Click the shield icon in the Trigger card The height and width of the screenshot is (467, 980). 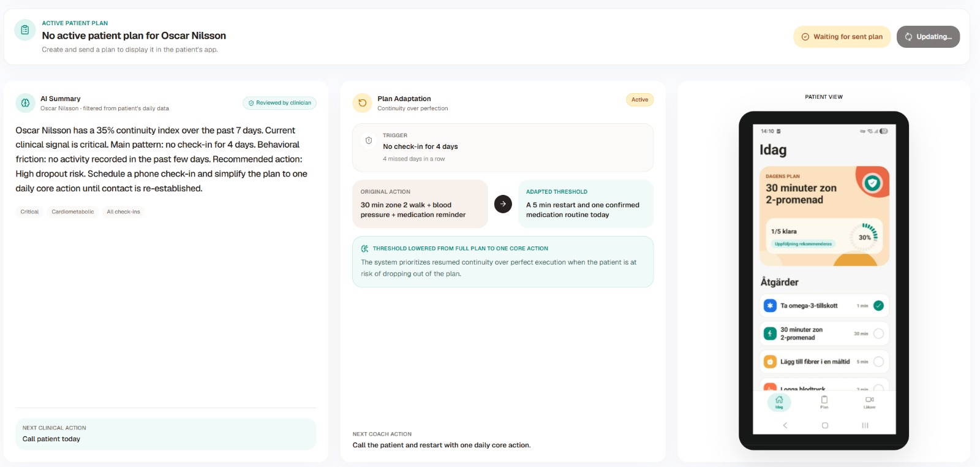point(369,140)
